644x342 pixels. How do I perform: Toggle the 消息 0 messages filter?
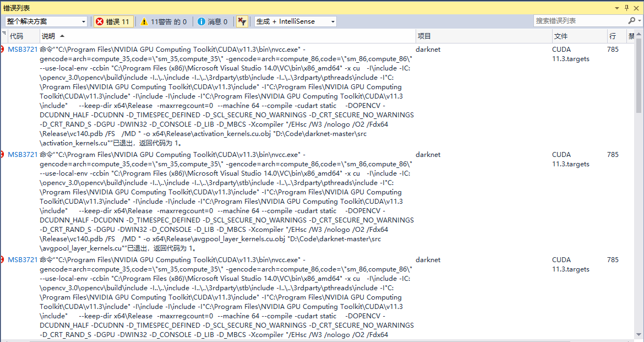tap(212, 21)
